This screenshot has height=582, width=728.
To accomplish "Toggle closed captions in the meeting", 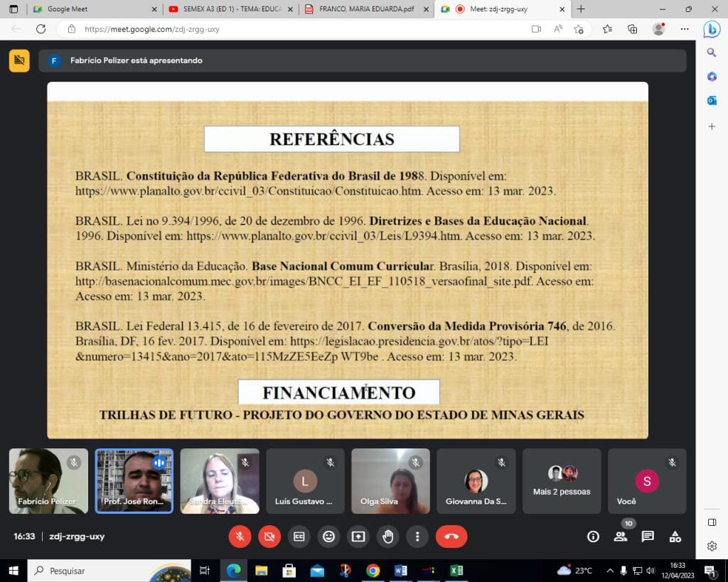I will point(299,537).
